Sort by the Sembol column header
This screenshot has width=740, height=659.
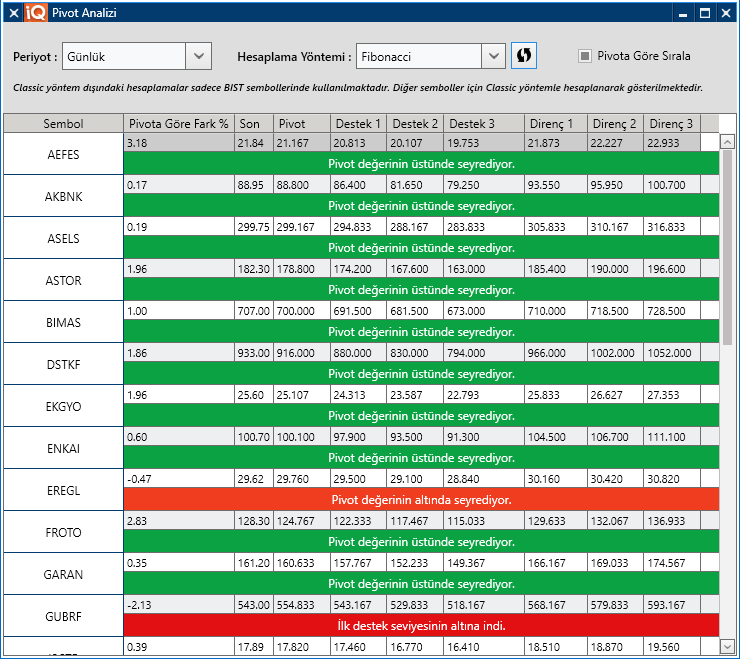point(63,124)
